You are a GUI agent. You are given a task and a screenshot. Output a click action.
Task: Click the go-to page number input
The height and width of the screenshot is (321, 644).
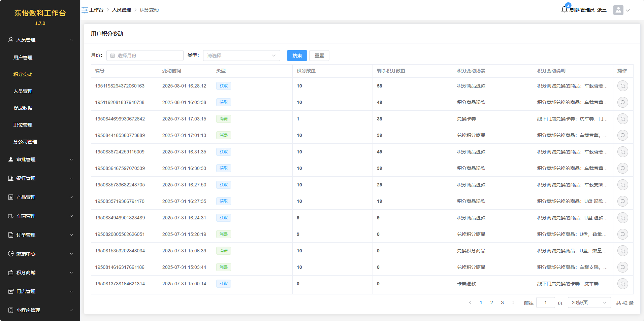pos(545,302)
